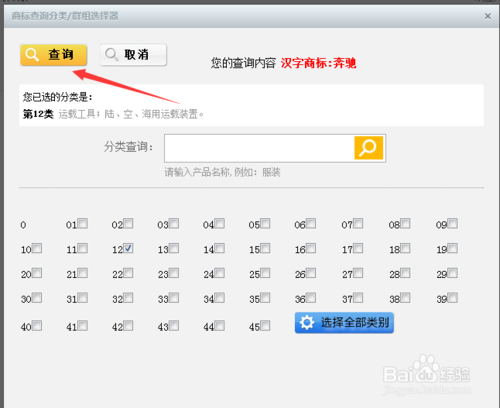The width and height of the screenshot is (500, 408).
Task: Check category 44 checkbox
Action: (x=219, y=326)
